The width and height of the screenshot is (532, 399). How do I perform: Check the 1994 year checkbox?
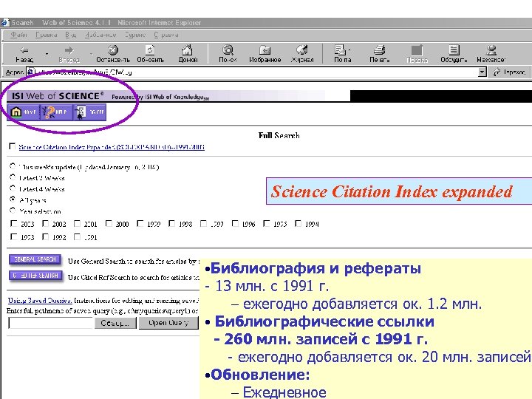coord(298,223)
